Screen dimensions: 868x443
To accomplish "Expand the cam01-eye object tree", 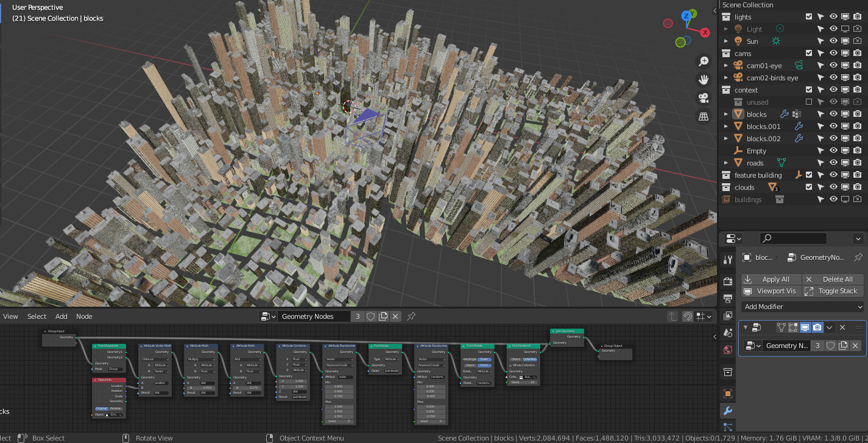I will tap(726, 66).
